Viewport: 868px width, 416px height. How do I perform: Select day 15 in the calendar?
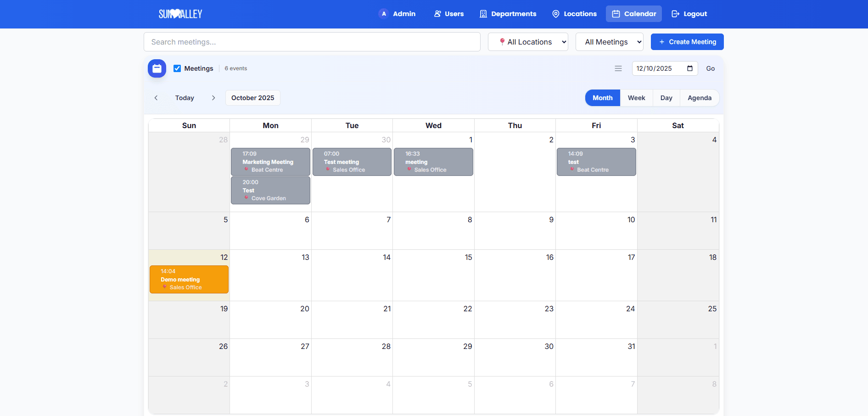[x=468, y=257]
